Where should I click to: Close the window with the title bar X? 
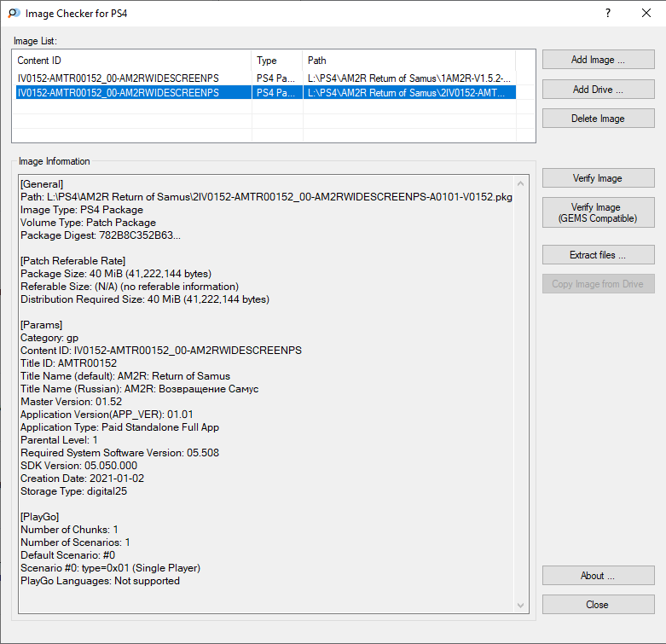click(646, 13)
